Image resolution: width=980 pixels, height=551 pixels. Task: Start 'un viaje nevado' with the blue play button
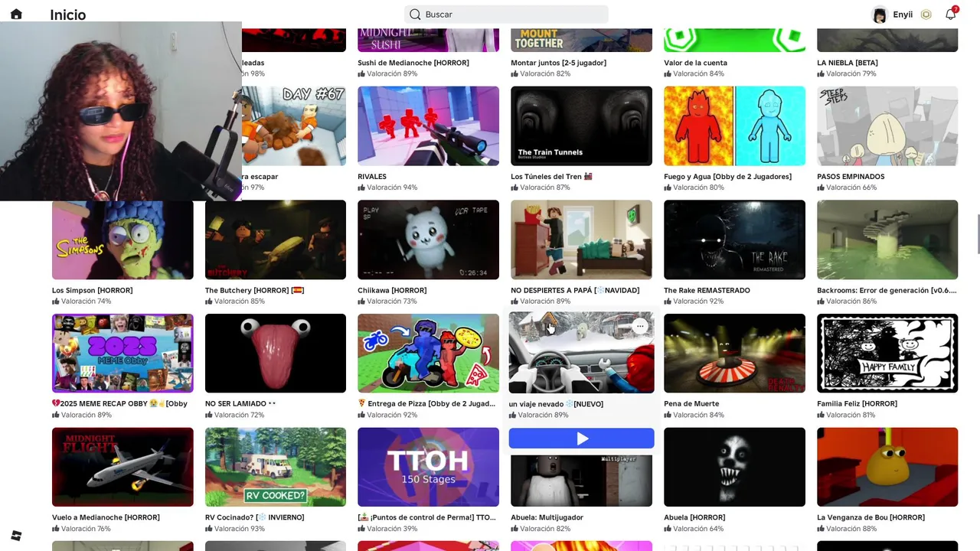coord(582,439)
